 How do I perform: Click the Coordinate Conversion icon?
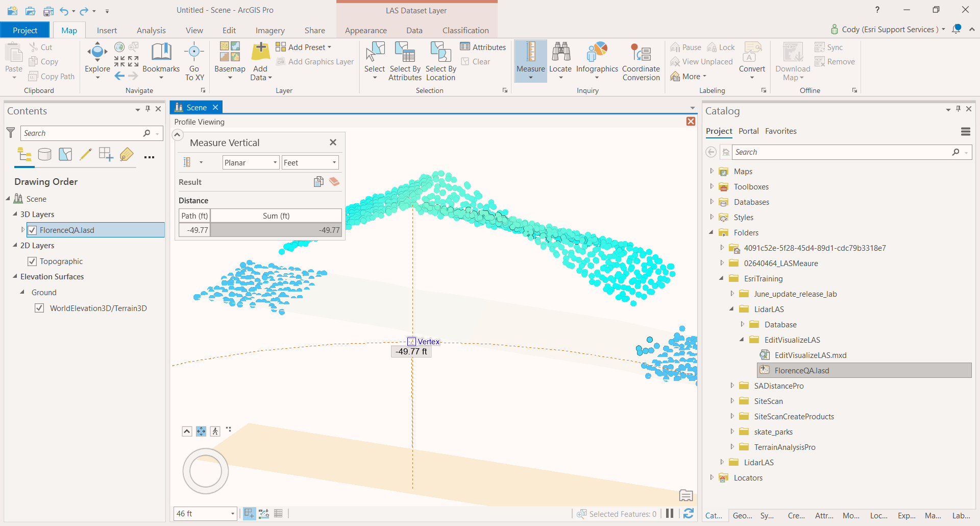(641, 53)
